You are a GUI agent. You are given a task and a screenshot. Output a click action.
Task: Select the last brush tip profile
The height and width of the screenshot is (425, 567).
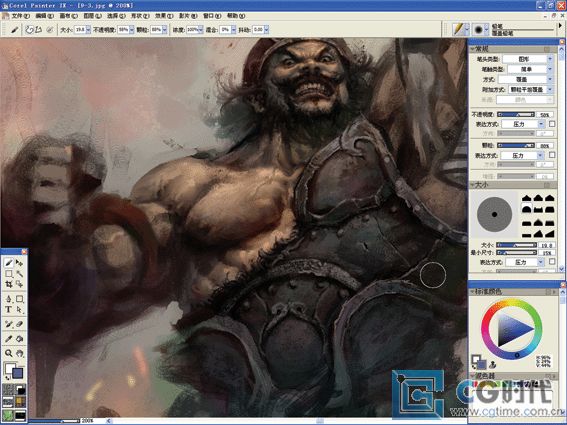[x=550, y=234]
